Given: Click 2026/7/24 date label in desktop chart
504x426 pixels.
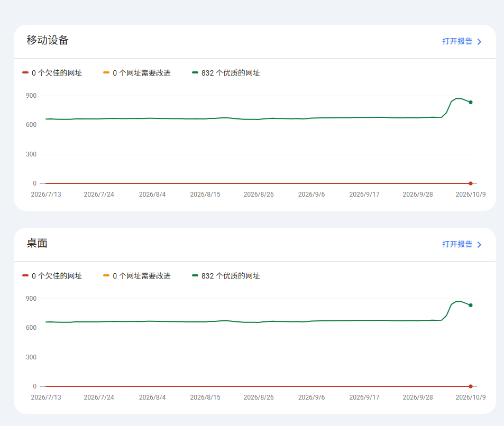Looking at the screenshot, I should point(99,397).
